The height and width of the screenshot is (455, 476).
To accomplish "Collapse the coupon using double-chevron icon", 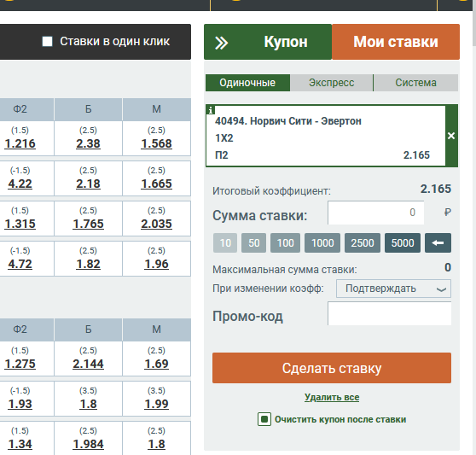I will pyautogui.click(x=221, y=43).
